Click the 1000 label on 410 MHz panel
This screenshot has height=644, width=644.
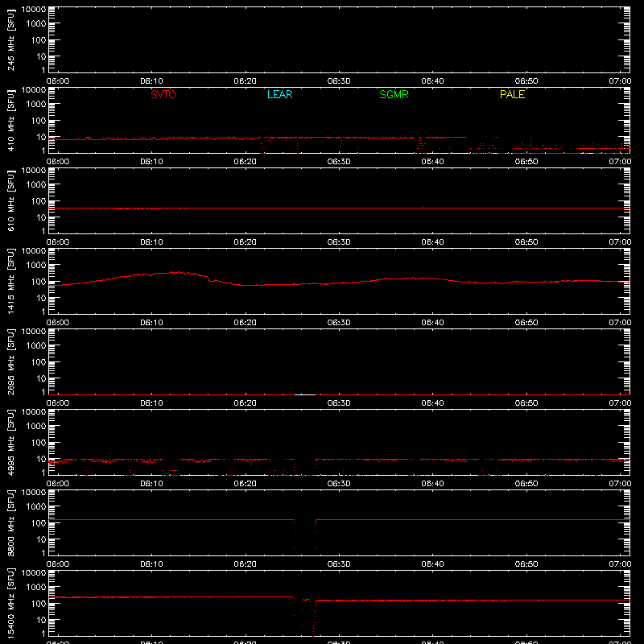click(36, 105)
